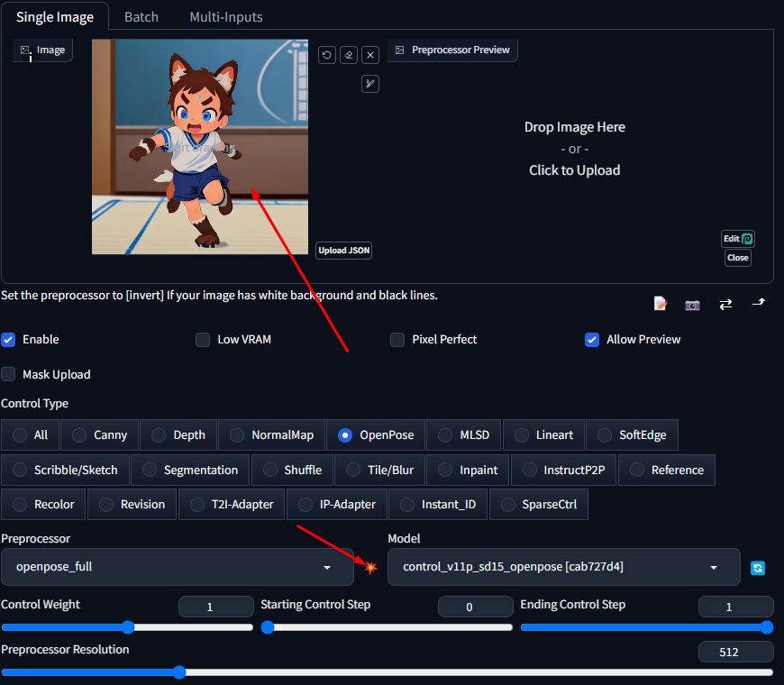Turn on the Pixel Perfect checkbox

tap(397, 340)
